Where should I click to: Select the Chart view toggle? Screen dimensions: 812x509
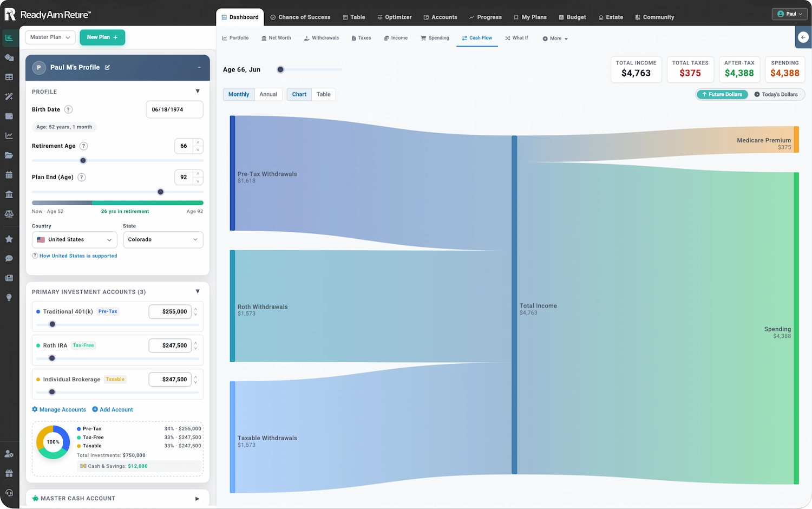click(x=299, y=94)
